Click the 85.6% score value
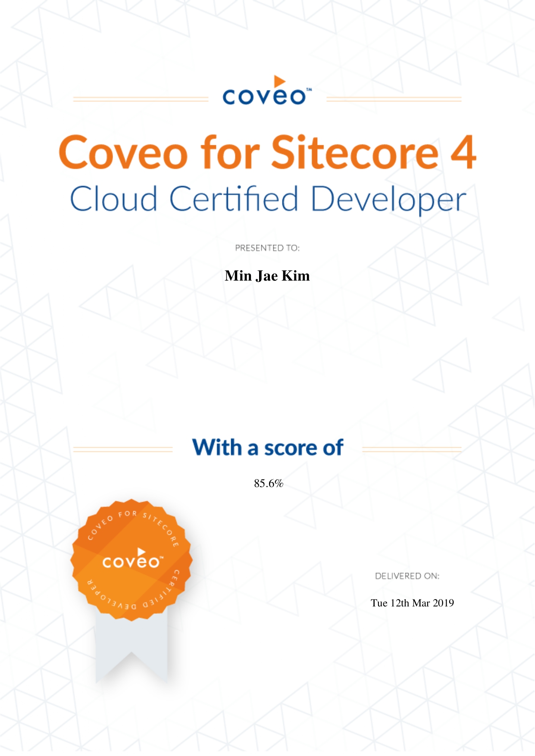The image size is (535, 756). click(x=269, y=484)
